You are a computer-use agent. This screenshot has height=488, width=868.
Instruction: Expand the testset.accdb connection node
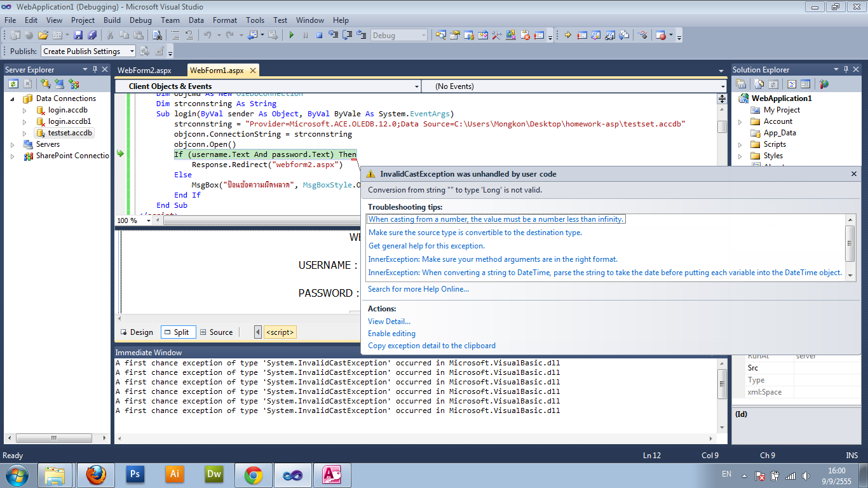pyautogui.click(x=25, y=133)
